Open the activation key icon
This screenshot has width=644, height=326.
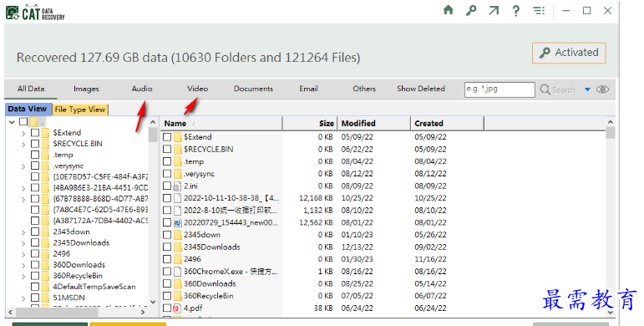click(x=471, y=10)
